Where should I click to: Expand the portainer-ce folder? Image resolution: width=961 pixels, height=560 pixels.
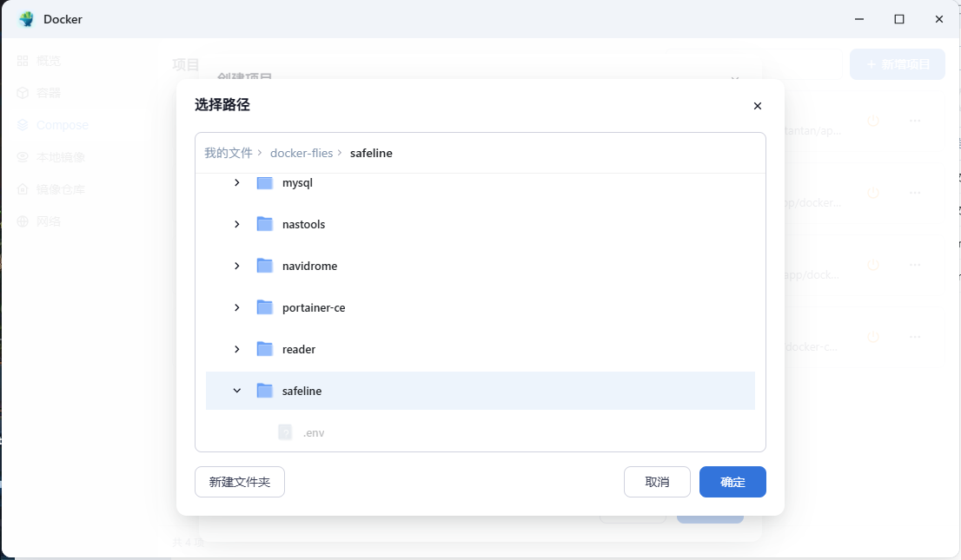[x=237, y=307]
